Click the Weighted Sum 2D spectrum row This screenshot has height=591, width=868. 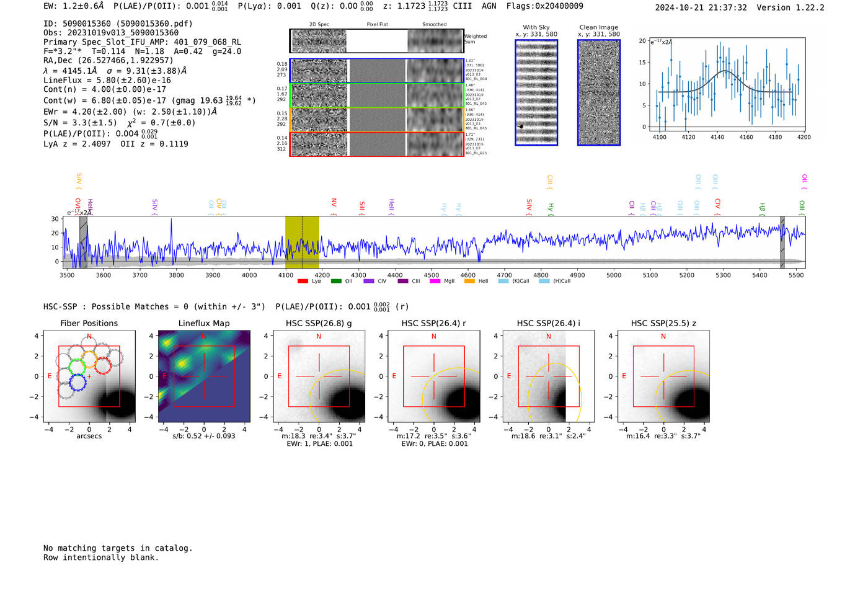point(377,41)
